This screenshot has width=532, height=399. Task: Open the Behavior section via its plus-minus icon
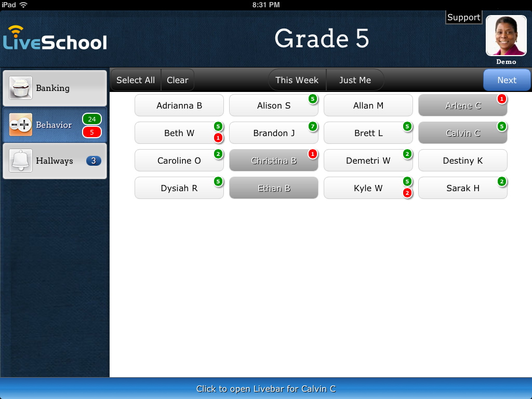(20, 125)
